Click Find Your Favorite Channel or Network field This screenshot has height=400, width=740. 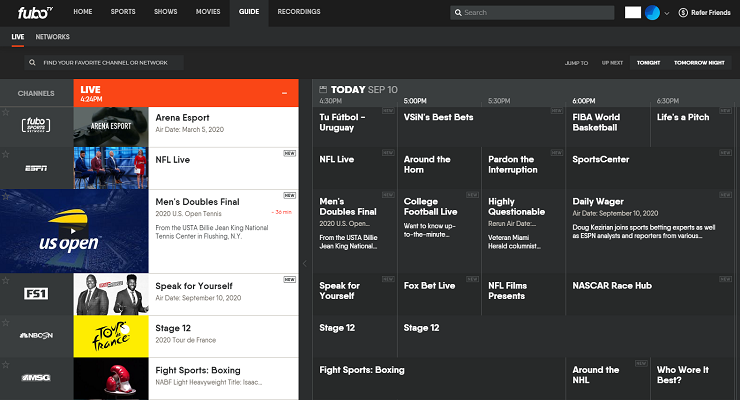104,63
